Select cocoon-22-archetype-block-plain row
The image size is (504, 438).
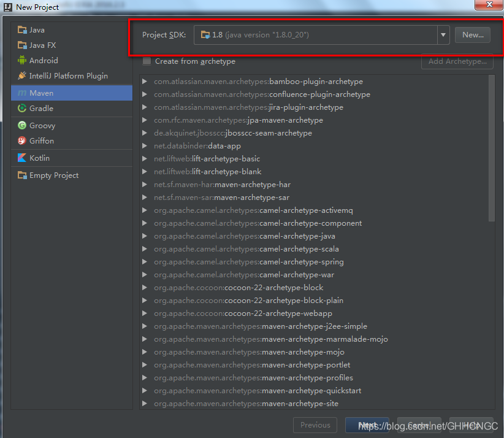pyautogui.click(x=314, y=300)
